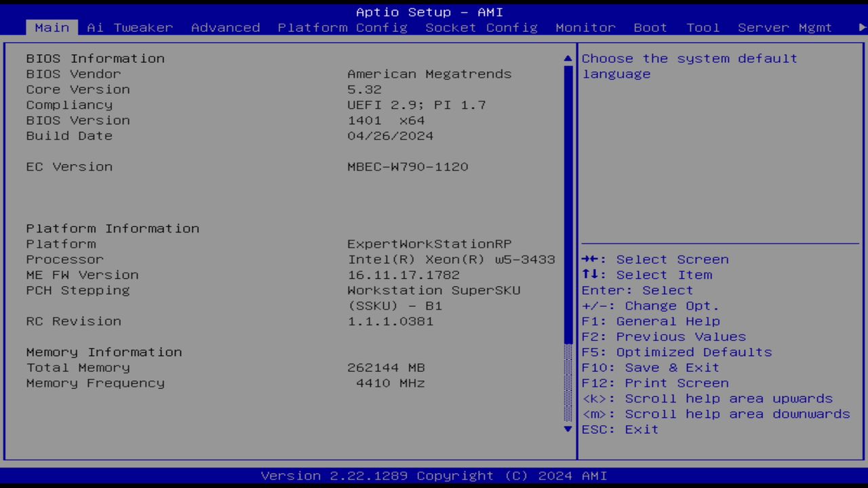Click the ESC: Exit hint
This screenshot has height=488, width=868.
pos(620,430)
